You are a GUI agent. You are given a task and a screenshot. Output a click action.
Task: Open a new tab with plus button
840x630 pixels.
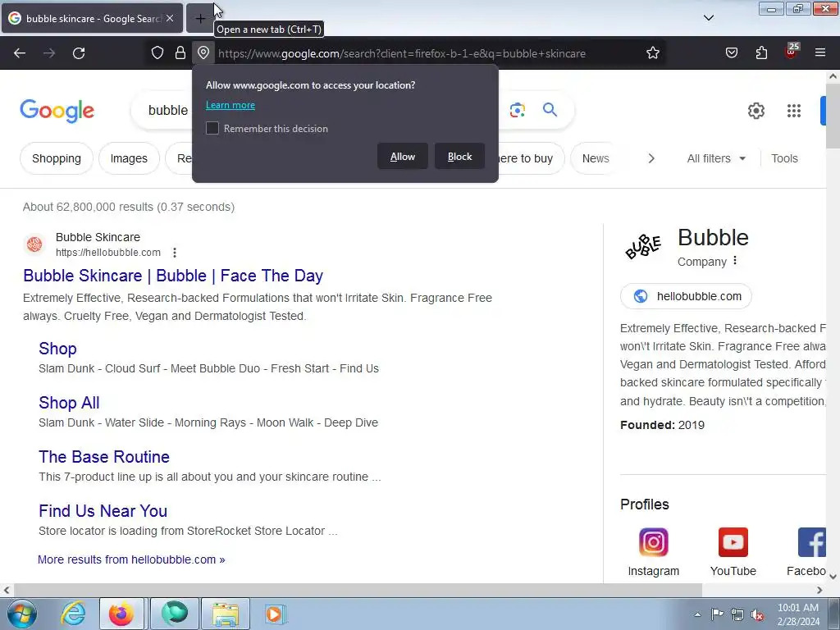pos(200,19)
